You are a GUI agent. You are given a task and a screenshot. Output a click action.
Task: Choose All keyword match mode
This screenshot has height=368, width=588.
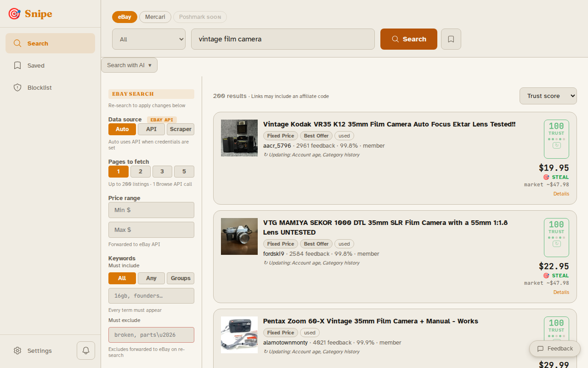click(122, 278)
